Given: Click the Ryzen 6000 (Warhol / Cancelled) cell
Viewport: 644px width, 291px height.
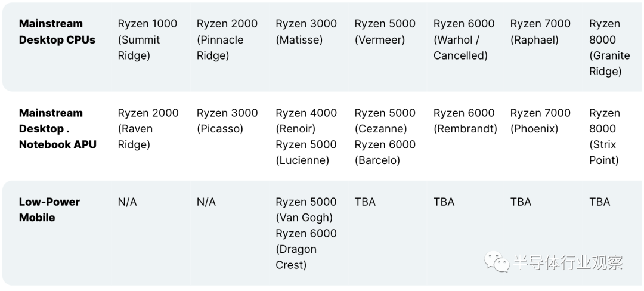Looking at the screenshot, I should click(x=464, y=39).
